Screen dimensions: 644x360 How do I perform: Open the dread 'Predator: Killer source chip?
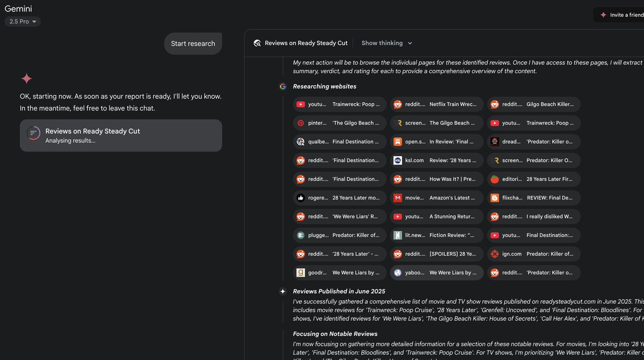[x=534, y=142]
